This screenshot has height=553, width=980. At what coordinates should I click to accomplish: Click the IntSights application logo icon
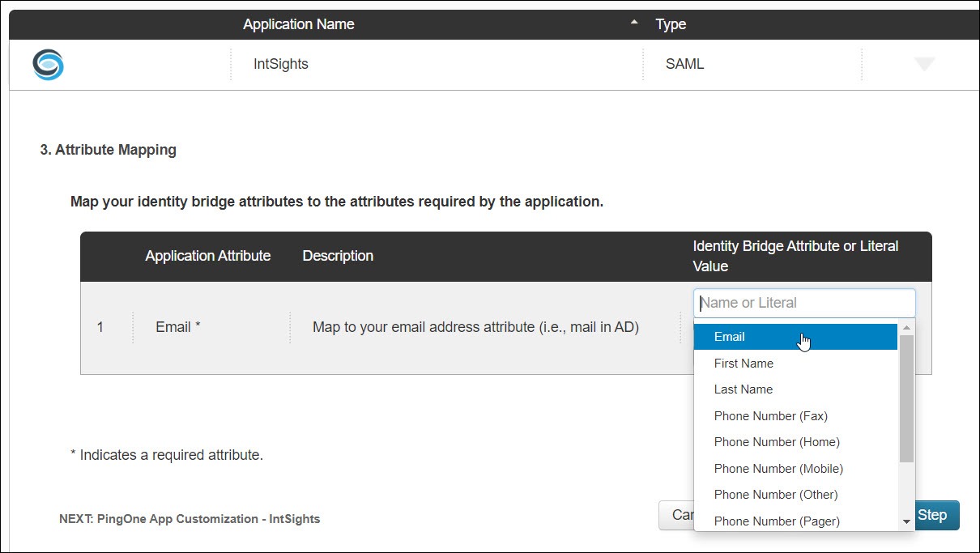click(x=48, y=65)
